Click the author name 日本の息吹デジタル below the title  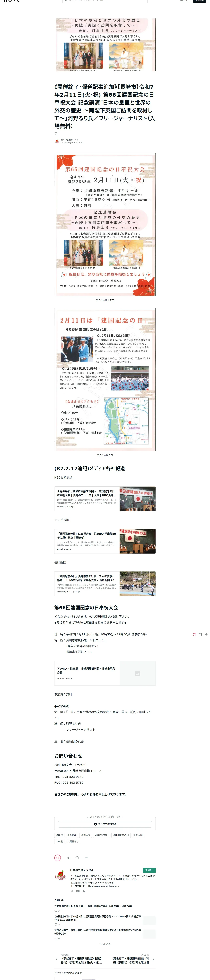pyautogui.click(x=69, y=140)
